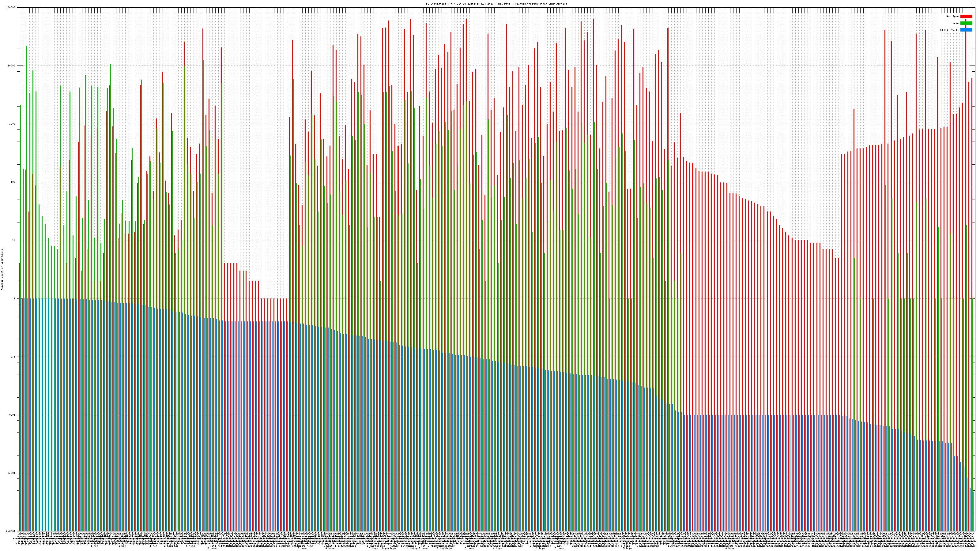Click the 'Message Count or Spam Score' axis label
This screenshot has height=551, width=980.
(x=2, y=270)
